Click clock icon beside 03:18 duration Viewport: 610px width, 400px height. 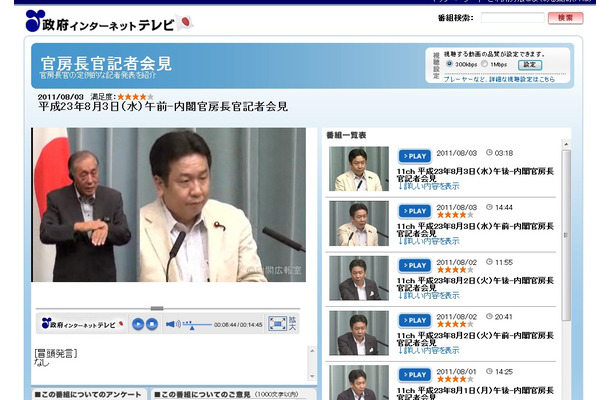(489, 153)
